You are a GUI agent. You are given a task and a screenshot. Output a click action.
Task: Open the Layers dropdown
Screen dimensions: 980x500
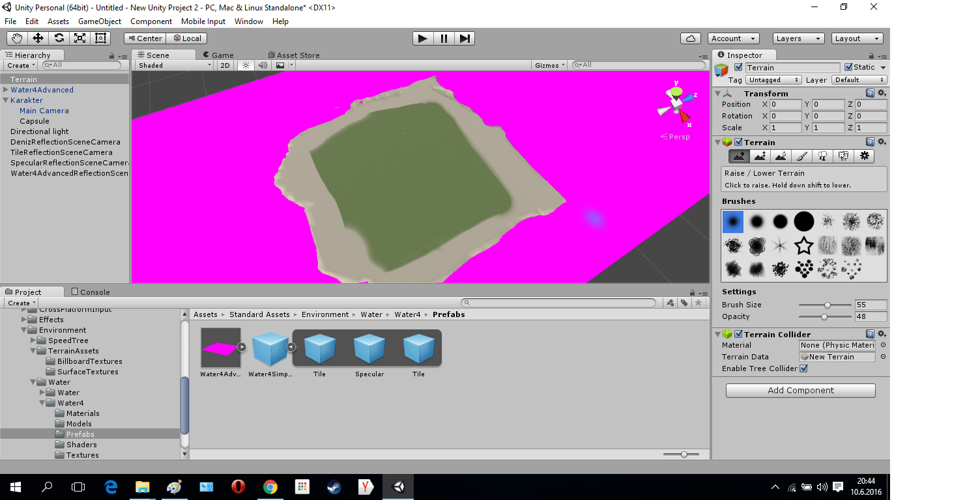[x=799, y=38]
